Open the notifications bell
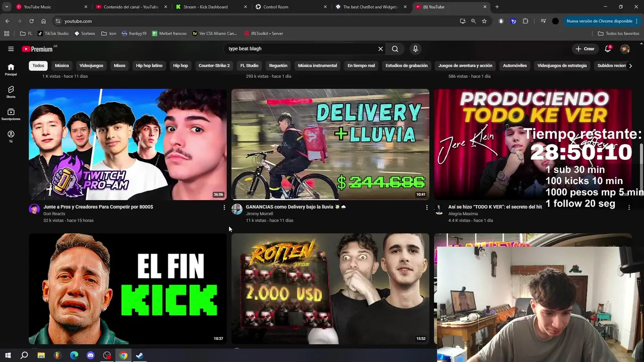The height and width of the screenshot is (362, 644). [608, 49]
